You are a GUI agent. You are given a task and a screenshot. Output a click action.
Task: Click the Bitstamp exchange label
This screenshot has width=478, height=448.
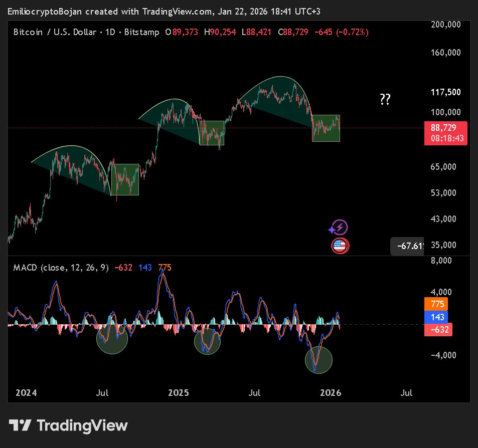142,32
